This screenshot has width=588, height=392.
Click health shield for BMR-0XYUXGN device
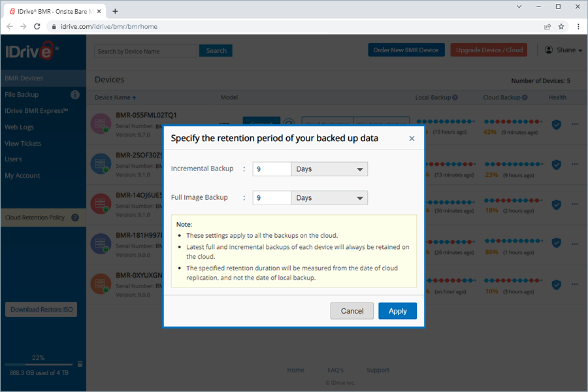pyautogui.click(x=557, y=285)
